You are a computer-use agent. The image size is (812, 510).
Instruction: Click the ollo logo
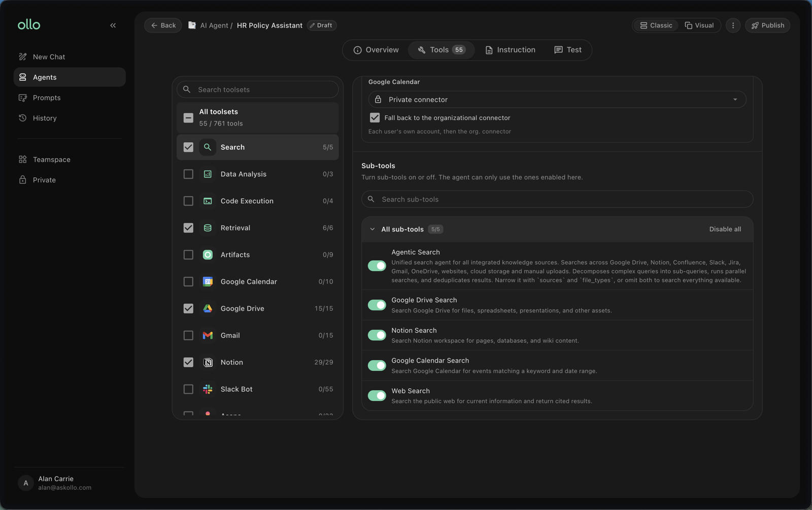[29, 25]
